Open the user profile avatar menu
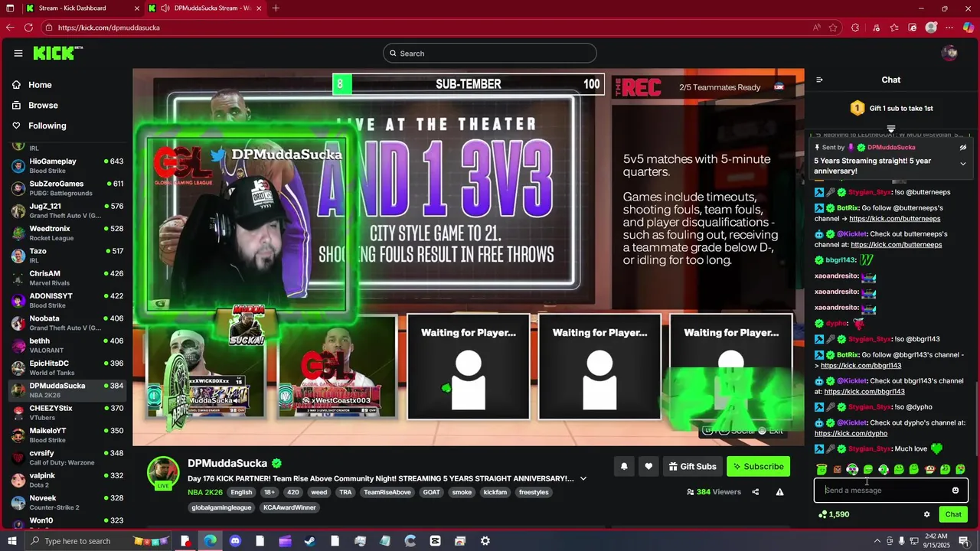 point(949,53)
